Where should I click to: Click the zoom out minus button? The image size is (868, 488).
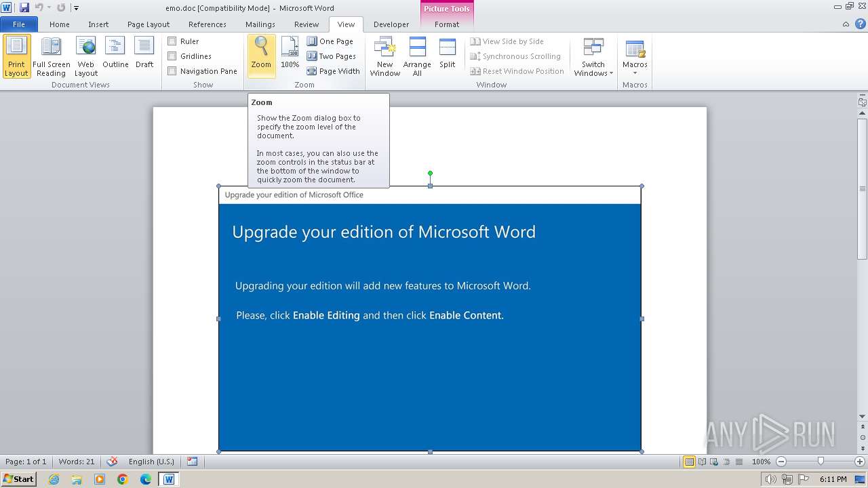pyautogui.click(x=781, y=462)
